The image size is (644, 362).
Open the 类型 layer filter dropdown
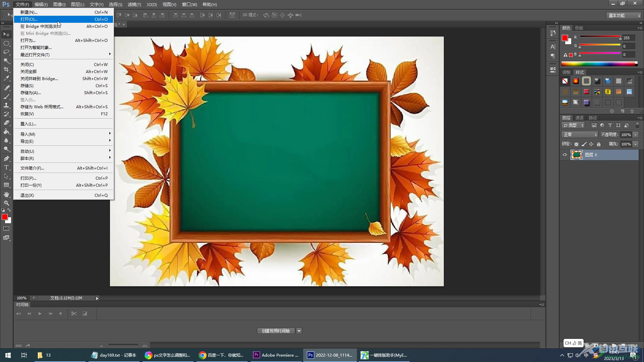(573, 125)
